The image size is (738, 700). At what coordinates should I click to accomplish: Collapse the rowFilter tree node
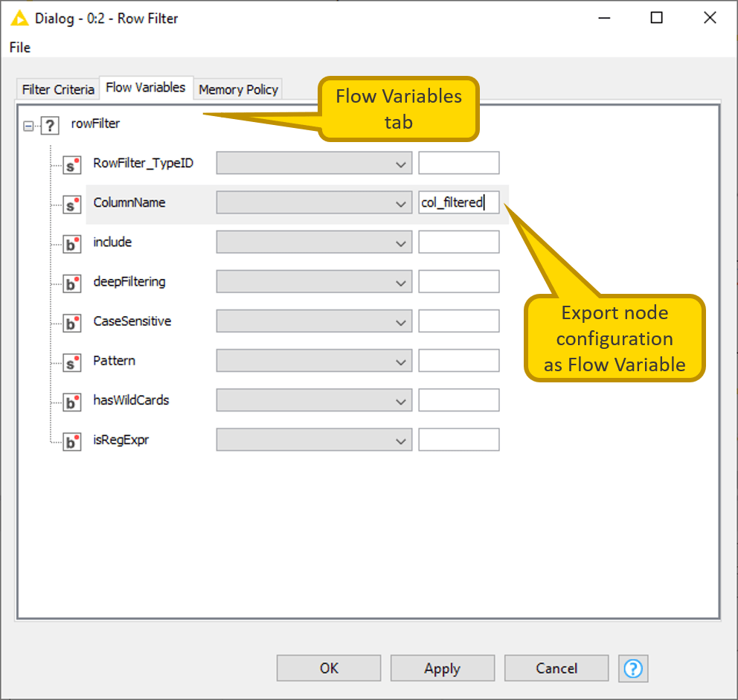click(27, 124)
